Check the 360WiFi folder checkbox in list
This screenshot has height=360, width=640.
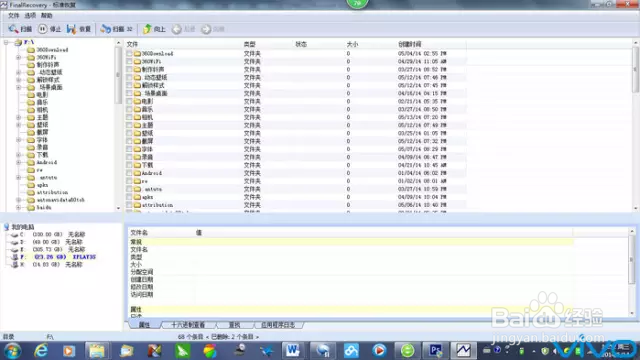pyautogui.click(x=129, y=62)
